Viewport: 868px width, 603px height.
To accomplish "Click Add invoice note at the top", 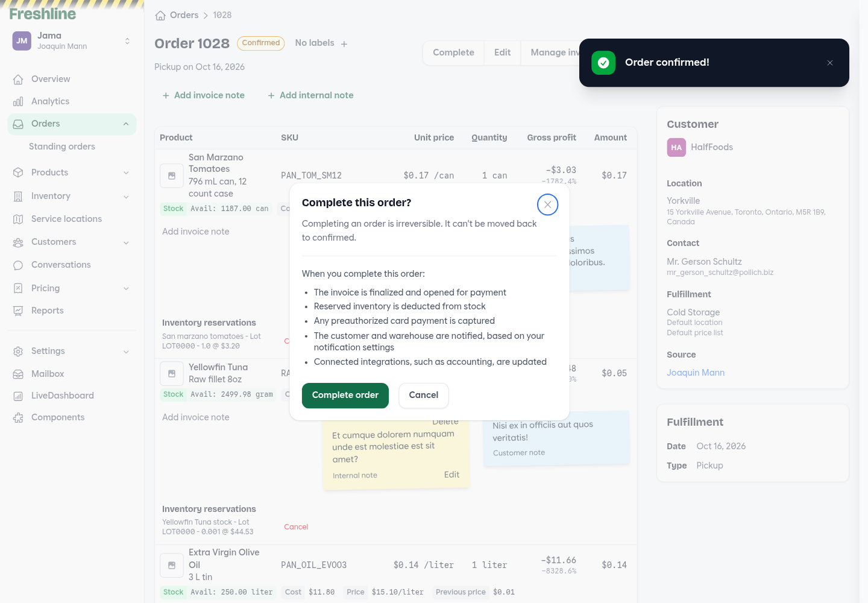I will coord(203,95).
